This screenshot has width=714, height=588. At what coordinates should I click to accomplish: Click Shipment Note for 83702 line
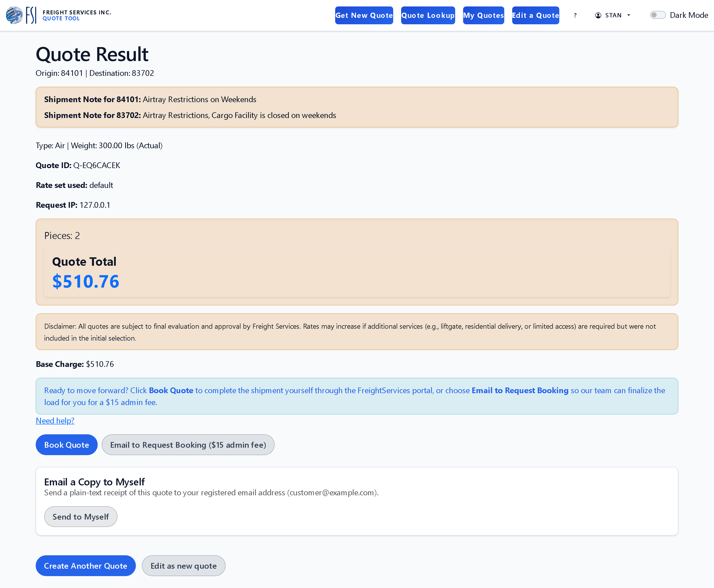click(x=190, y=115)
